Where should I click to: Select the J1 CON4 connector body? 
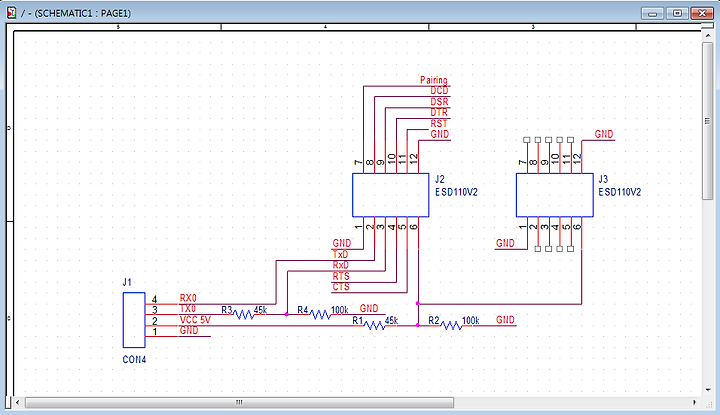click(x=134, y=320)
